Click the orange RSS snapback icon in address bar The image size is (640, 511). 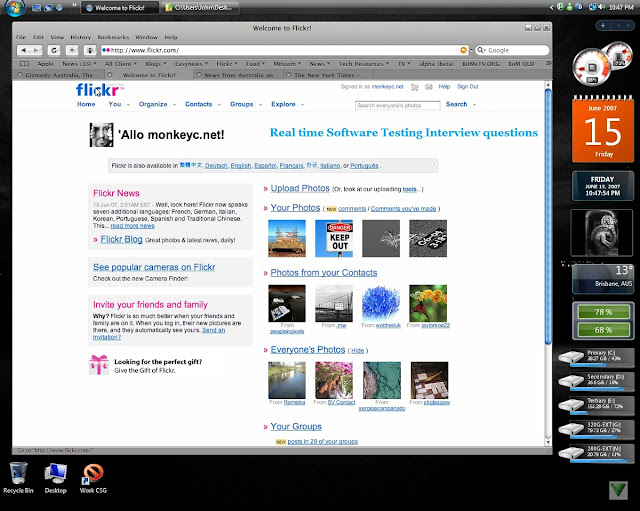tap(463, 50)
